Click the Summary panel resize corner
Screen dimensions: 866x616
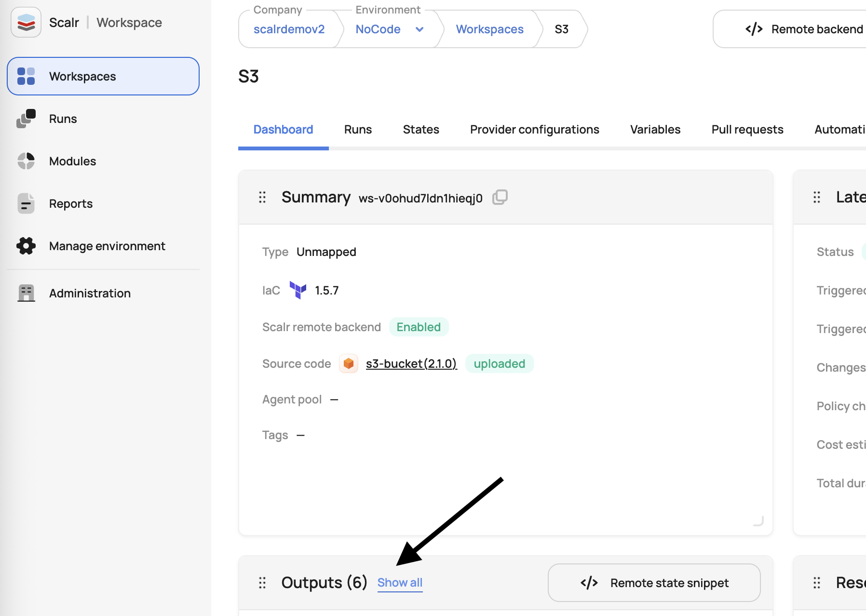[759, 521]
